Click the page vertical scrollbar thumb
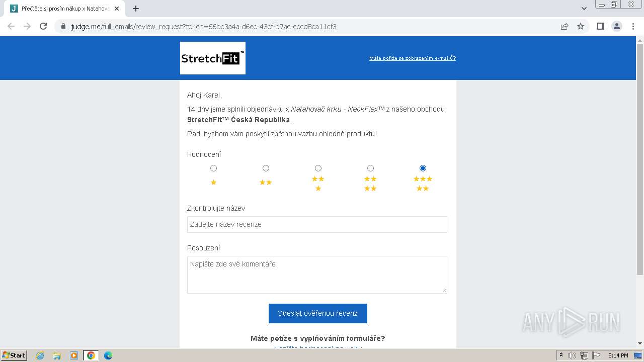Screen dimensions: 644x362 tap(640, 159)
